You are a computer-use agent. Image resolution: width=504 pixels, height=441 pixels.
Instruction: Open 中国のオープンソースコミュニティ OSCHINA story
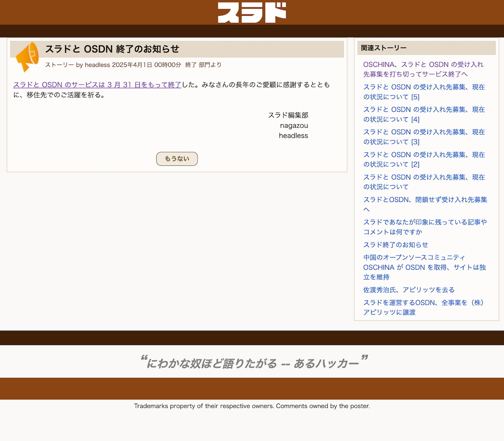pyautogui.click(x=424, y=267)
